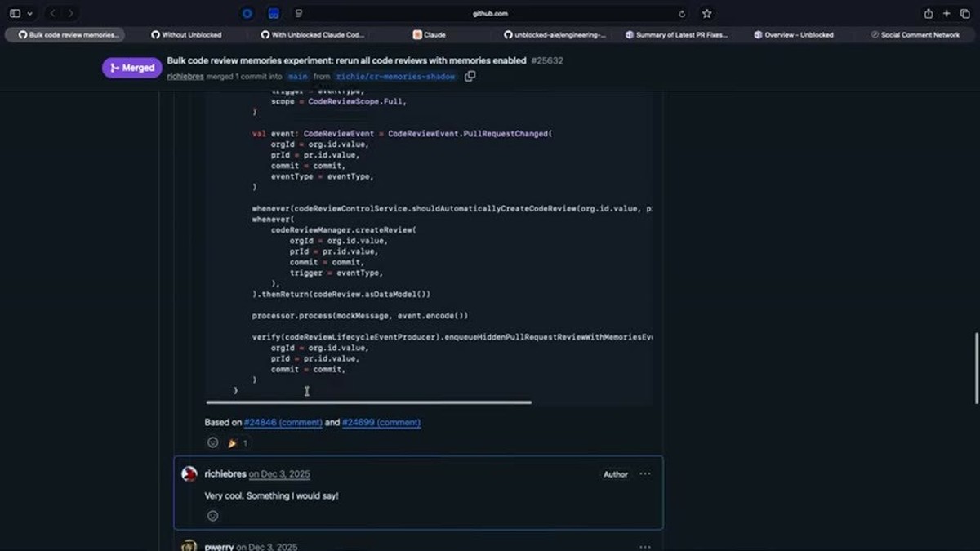Click the 'verify(codeReviewLifecycleEventProducer)' code line
This screenshot has height=551, width=980.
[452, 336]
